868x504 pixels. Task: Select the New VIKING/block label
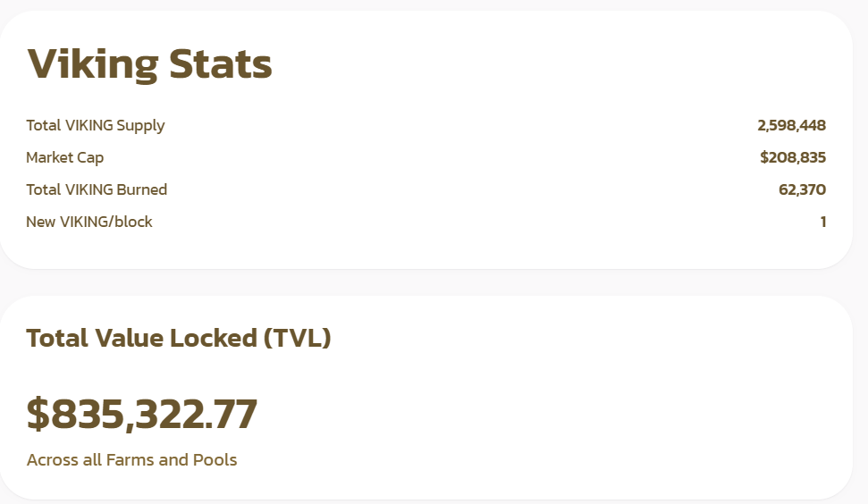tap(89, 222)
